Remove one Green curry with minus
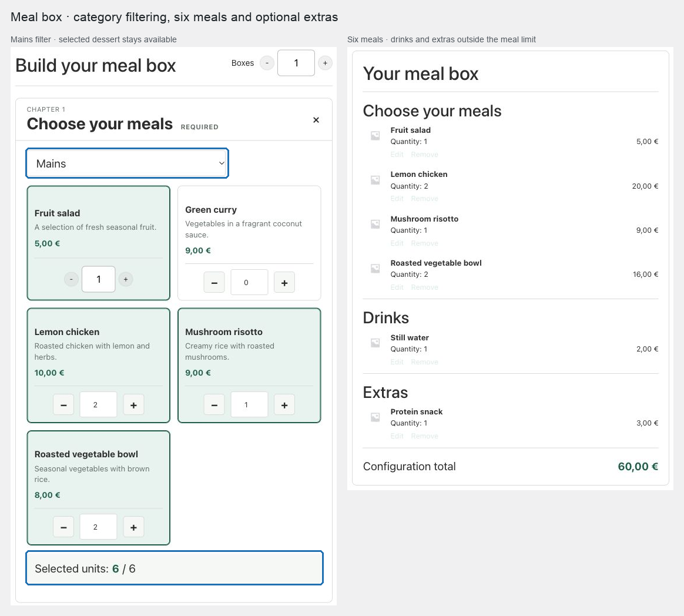The image size is (684, 616). pos(214,283)
